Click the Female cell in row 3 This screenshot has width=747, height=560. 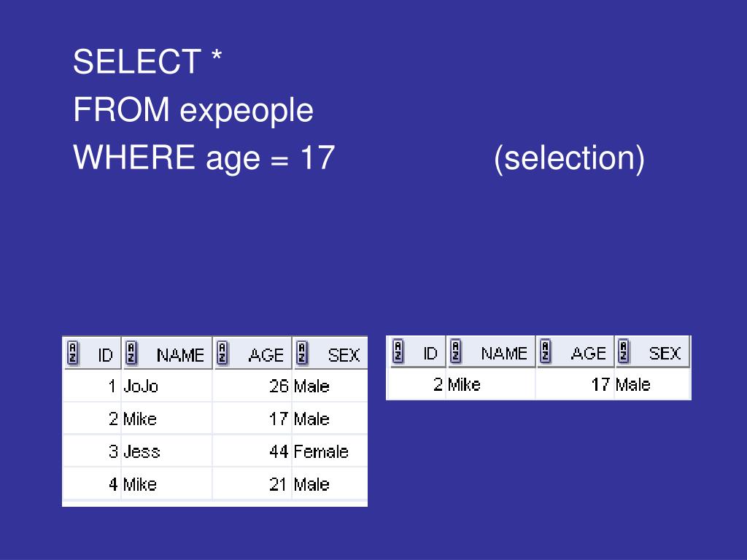click(x=329, y=451)
